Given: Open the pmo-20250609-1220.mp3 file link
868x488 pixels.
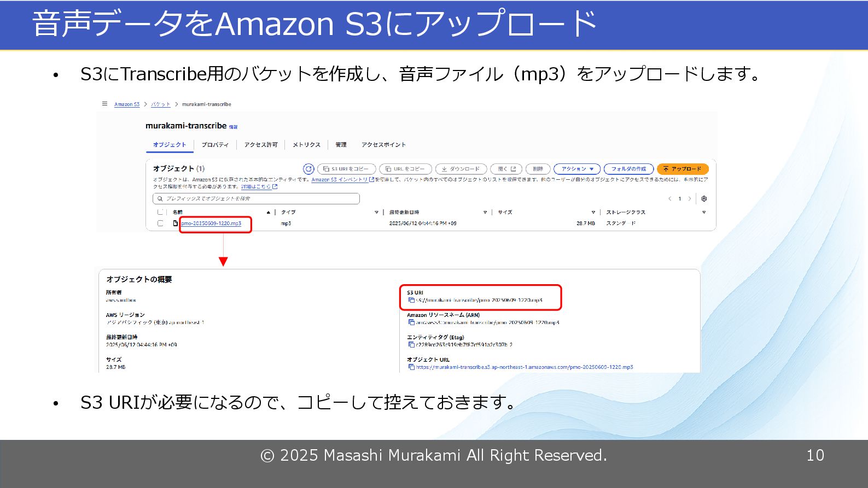Looking at the screenshot, I should [x=211, y=223].
